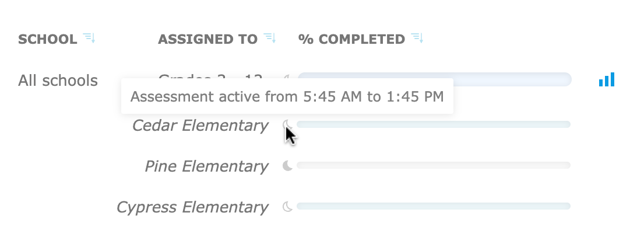Click the ASSIGNED TO column header

coord(208,39)
